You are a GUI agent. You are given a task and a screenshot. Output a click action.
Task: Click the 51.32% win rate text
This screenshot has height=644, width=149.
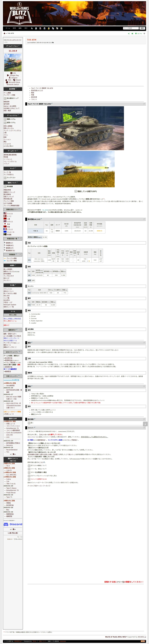(45, 210)
